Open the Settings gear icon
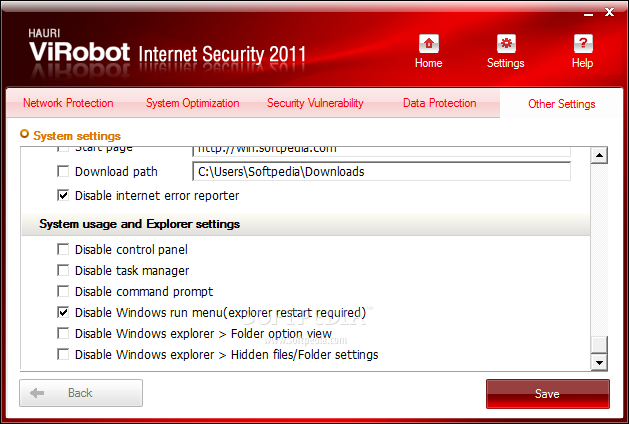This screenshot has width=629, height=424. pos(506,44)
